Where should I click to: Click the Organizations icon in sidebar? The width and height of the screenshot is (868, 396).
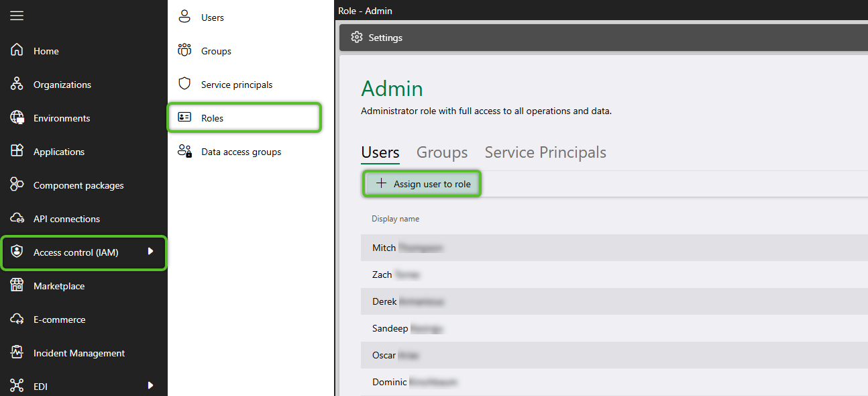(x=17, y=84)
